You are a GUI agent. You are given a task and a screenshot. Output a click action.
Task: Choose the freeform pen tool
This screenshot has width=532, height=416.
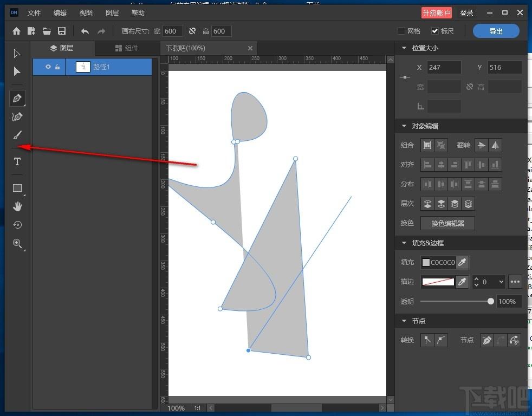(17, 116)
